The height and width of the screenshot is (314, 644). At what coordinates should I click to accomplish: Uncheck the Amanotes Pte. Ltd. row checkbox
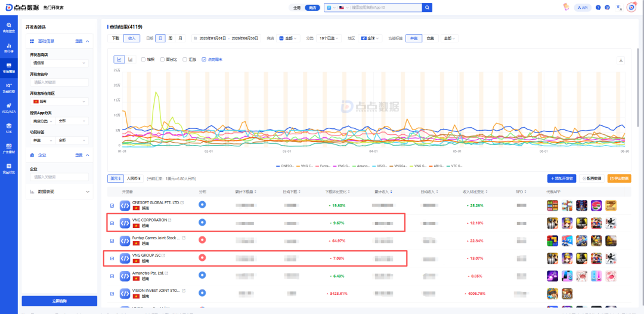pos(112,276)
